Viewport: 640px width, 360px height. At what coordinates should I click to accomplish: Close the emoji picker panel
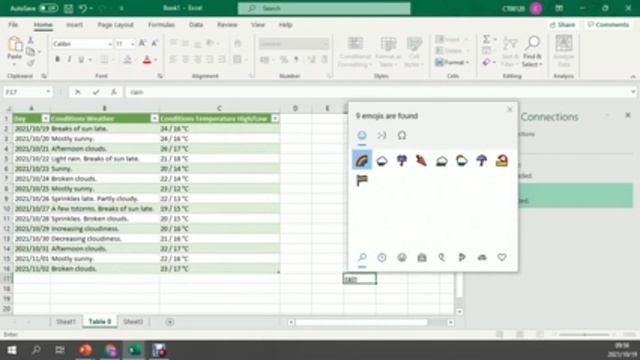click(509, 109)
